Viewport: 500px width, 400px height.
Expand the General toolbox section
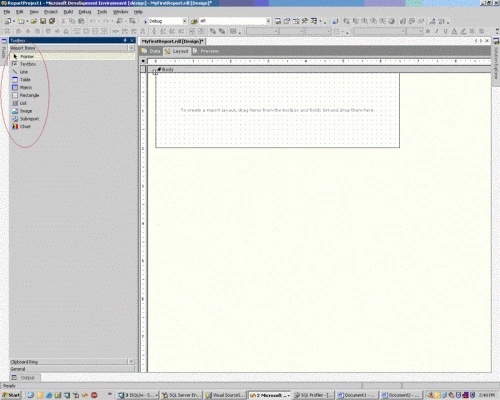(72, 369)
